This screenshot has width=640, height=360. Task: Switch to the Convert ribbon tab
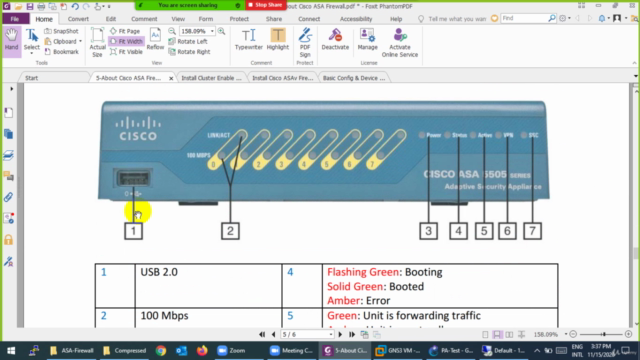click(x=78, y=19)
